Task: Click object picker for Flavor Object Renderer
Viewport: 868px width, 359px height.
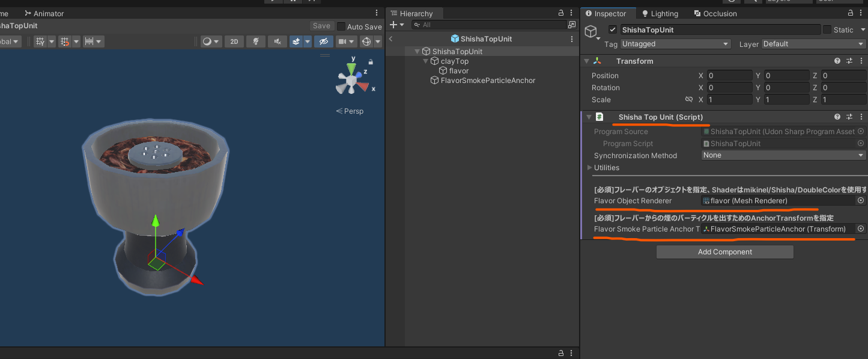Action: click(x=861, y=200)
